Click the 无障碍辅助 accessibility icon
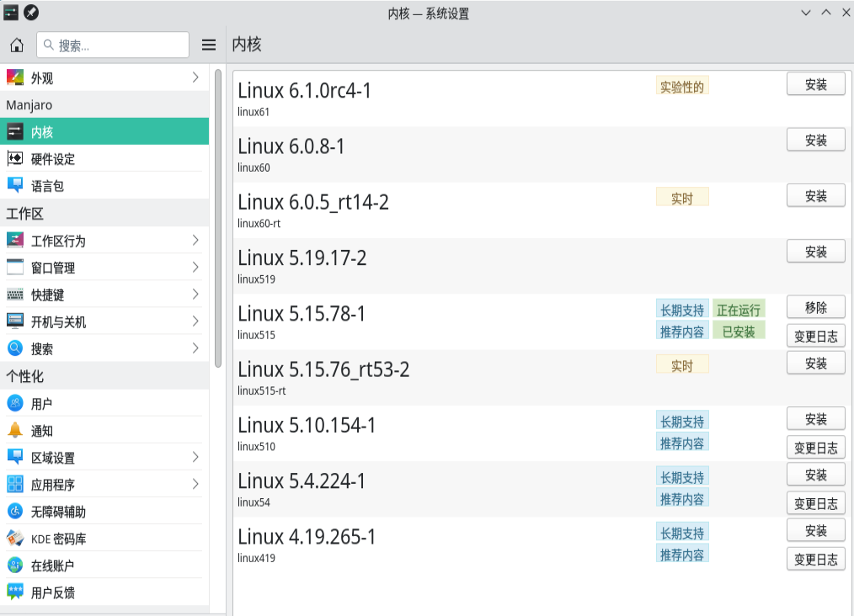854x616 pixels. click(15, 512)
